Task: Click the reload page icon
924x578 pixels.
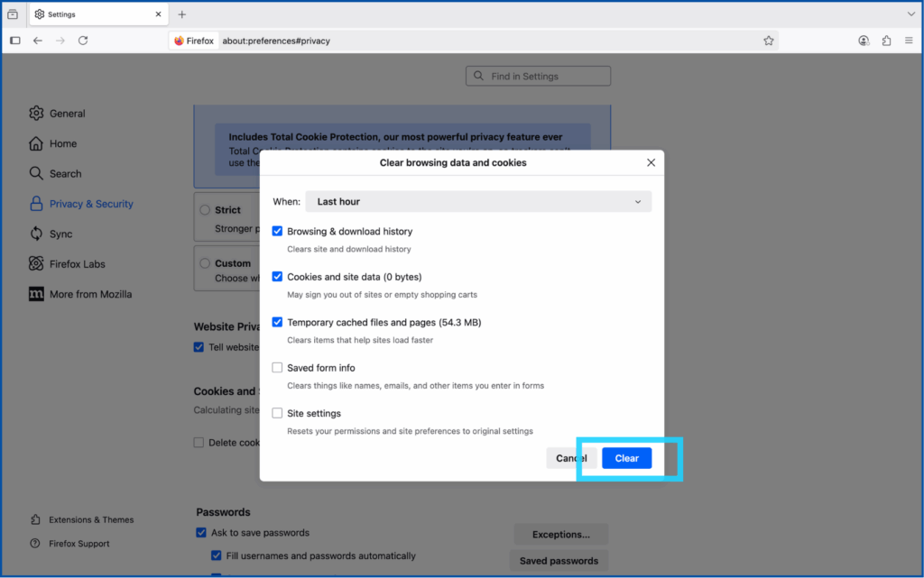Action: [83, 41]
